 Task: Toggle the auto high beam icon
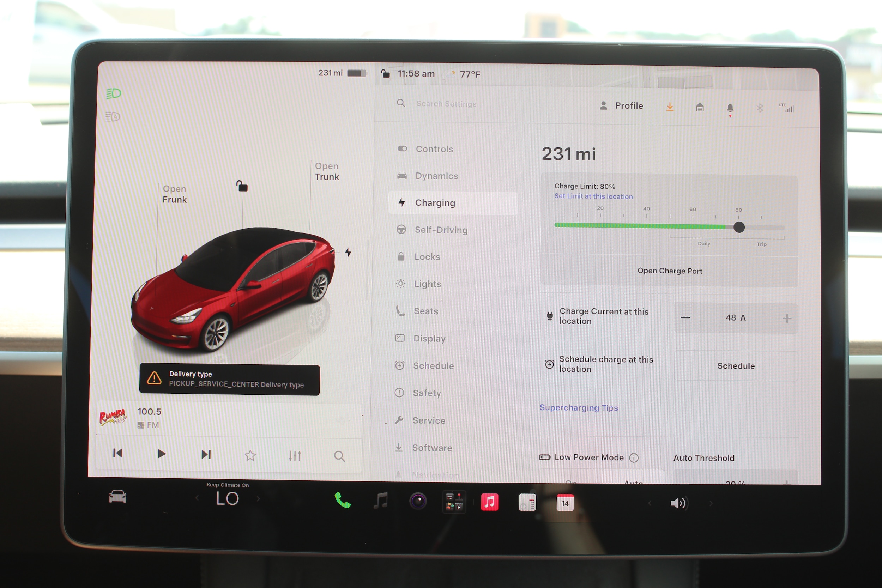pyautogui.click(x=113, y=117)
